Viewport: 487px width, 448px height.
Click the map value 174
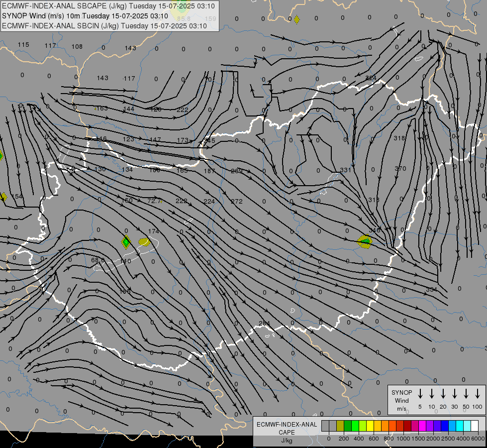pos(154,231)
